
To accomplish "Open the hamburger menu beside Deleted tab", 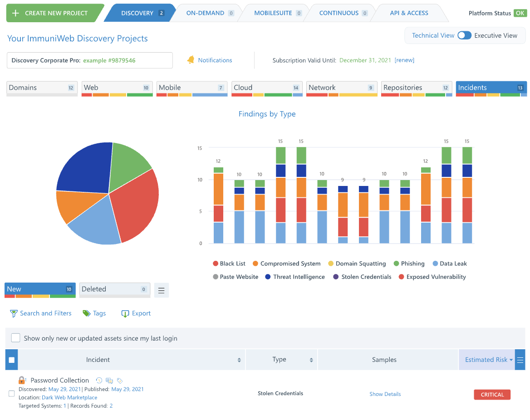I will 161,290.
